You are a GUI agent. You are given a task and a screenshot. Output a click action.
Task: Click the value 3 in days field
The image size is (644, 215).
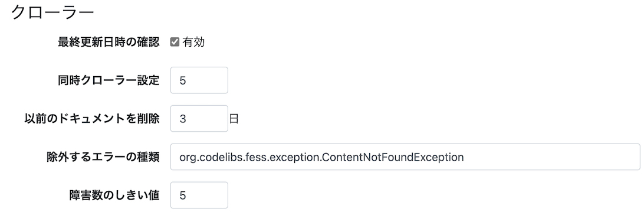183,119
